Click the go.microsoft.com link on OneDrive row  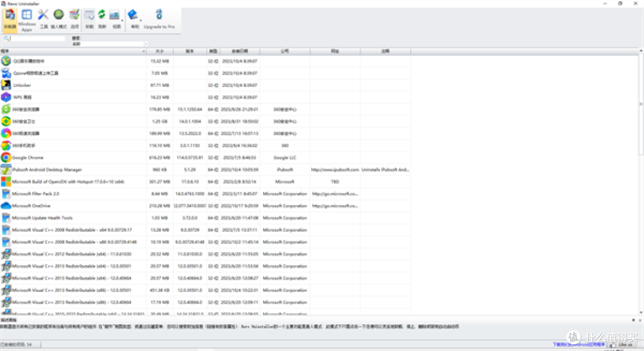point(335,206)
